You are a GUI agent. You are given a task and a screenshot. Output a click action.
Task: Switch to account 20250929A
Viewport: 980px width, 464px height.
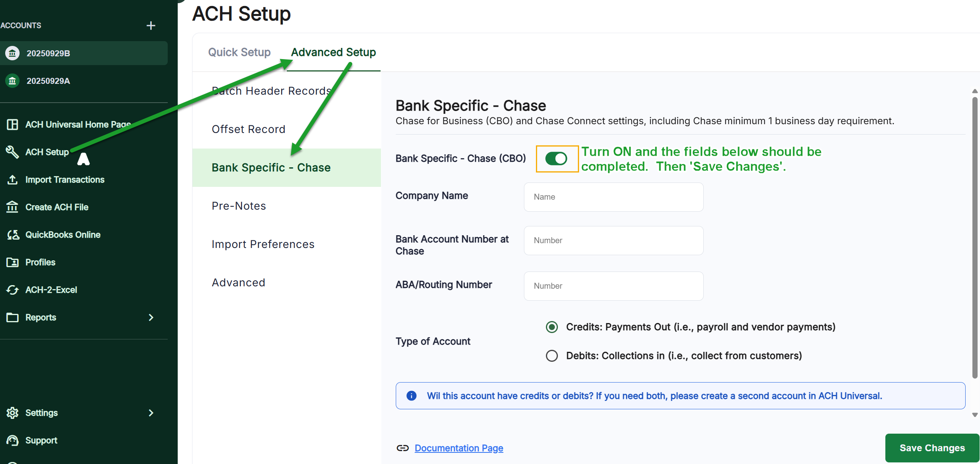48,81
